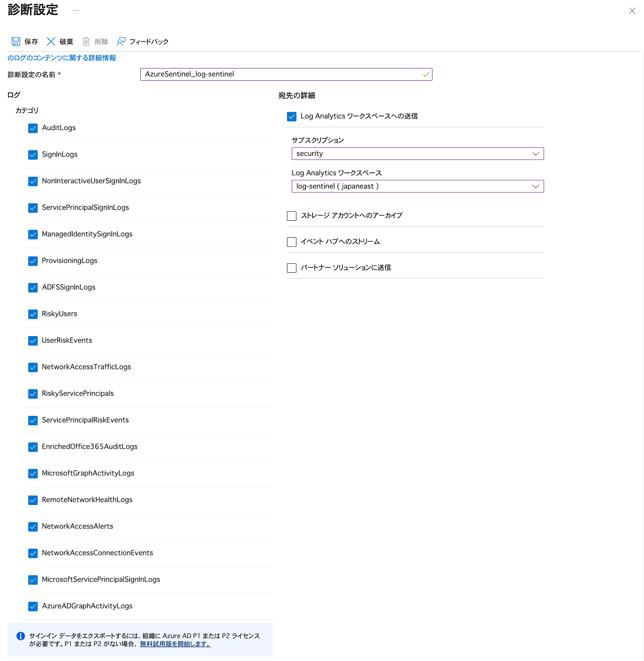Toggle ProvisioningLogs checkbox
The width and height of the screenshot is (644, 661).
point(33,261)
